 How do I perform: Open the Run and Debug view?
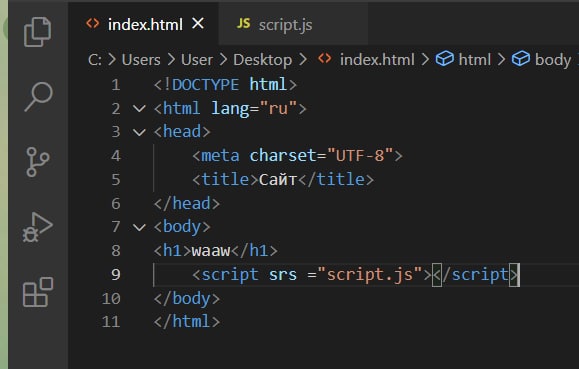(38, 227)
